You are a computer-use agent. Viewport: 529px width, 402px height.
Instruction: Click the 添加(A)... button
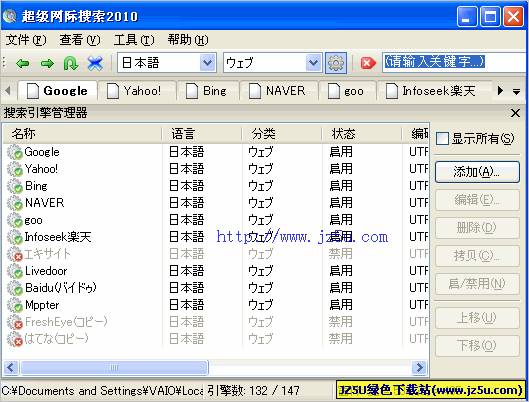pos(477,172)
